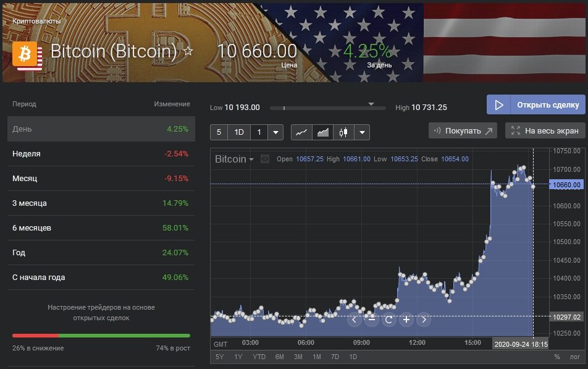The height and width of the screenshot is (369, 588).
Task: Click the «Открыть сделку» button
Action: pyautogui.click(x=535, y=104)
